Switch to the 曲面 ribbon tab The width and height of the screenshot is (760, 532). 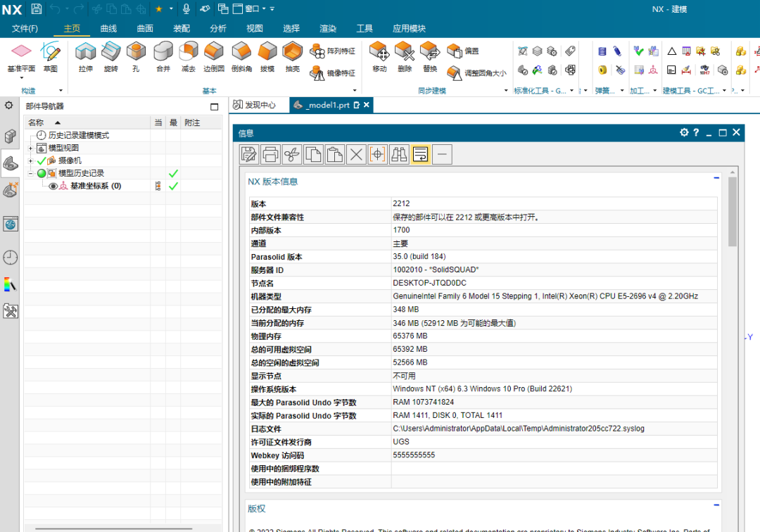tap(145, 29)
